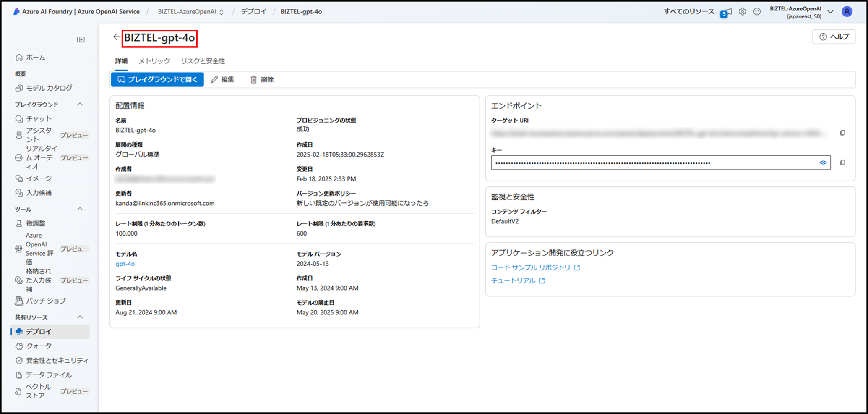Click the BIZTEL-gpt-4o breadcrumb
This screenshot has width=868, height=414.
point(301,12)
